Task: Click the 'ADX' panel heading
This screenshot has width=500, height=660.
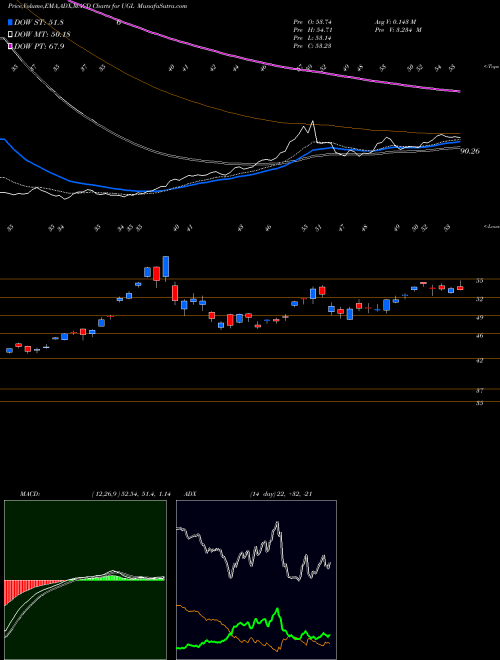Action: (x=191, y=494)
